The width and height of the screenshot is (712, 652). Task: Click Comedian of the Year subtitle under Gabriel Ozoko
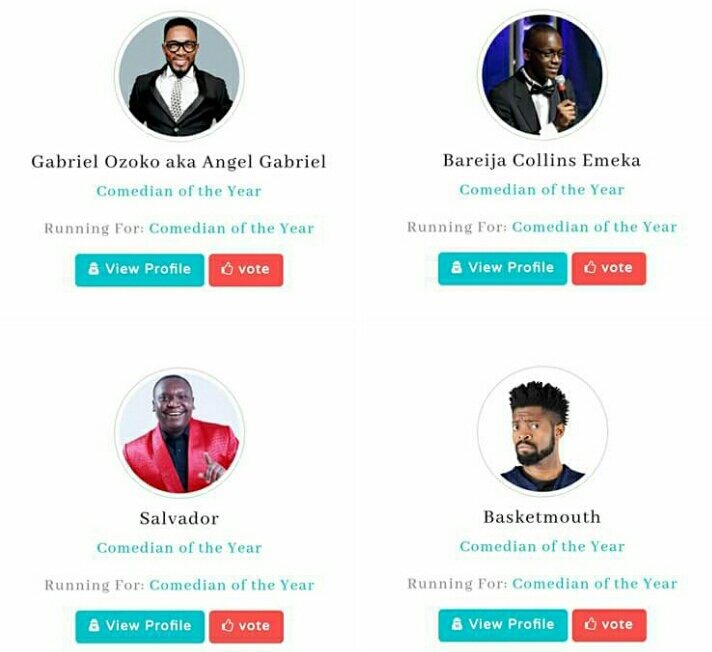179,191
